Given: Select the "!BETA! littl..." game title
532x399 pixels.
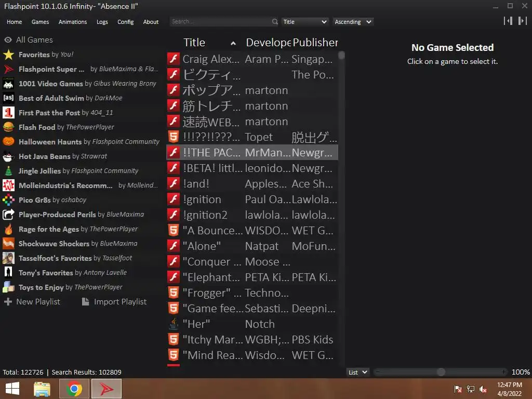Looking at the screenshot, I should click(212, 168).
